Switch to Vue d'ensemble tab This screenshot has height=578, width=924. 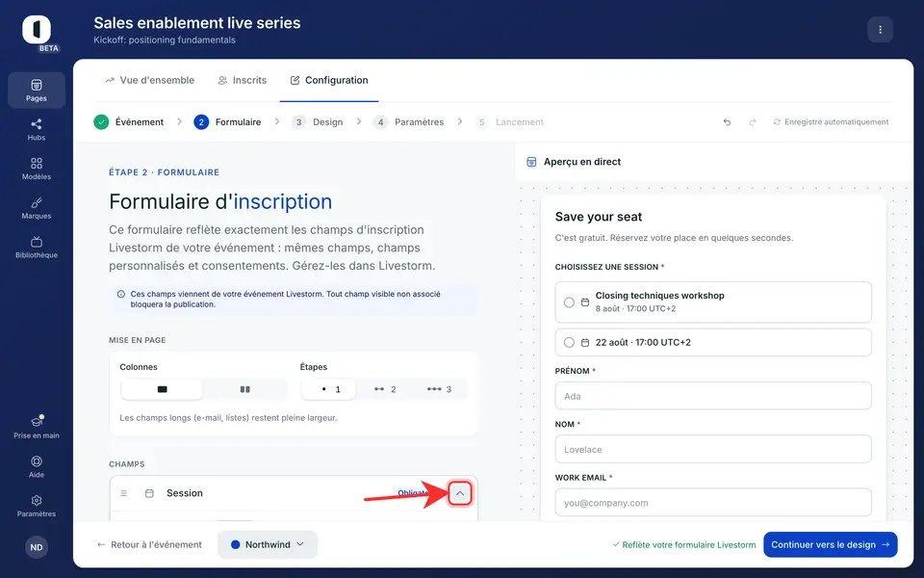coord(150,80)
